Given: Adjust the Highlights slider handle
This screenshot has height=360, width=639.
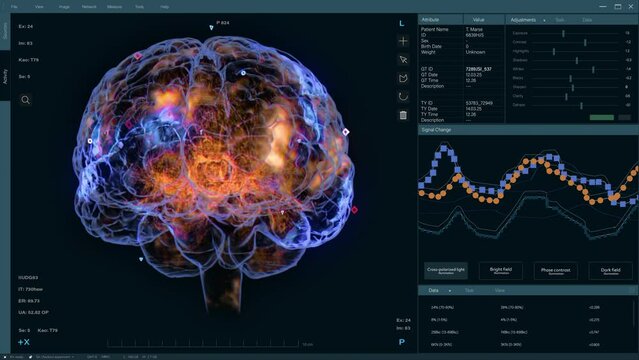Looking at the screenshot, I should [554, 51].
